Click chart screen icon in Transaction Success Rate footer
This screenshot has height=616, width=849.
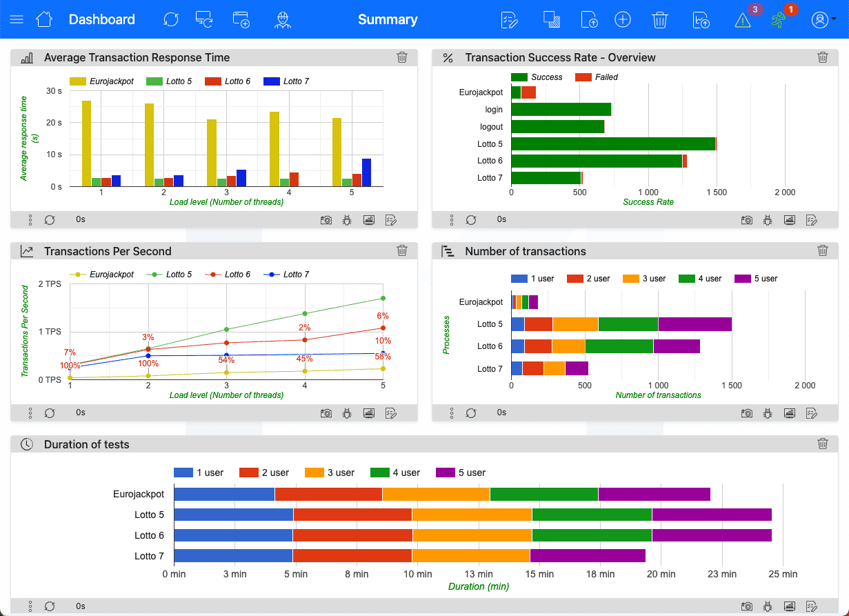(x=790, y=220)
